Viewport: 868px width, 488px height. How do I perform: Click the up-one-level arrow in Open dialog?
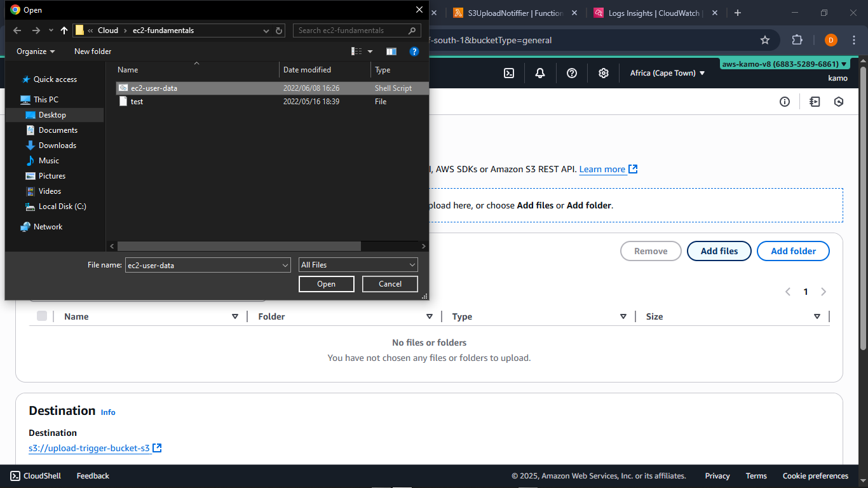point(64,30)
